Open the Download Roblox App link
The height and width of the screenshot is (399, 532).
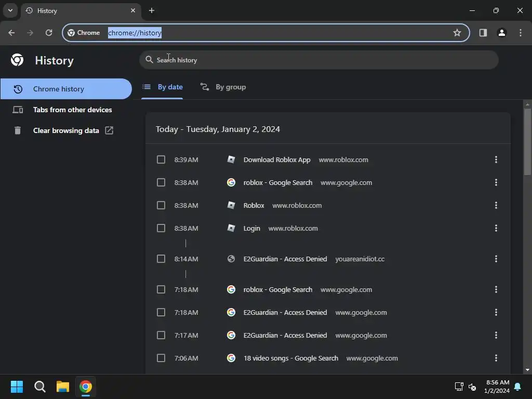pyautogui.click(x=277, y=160)
